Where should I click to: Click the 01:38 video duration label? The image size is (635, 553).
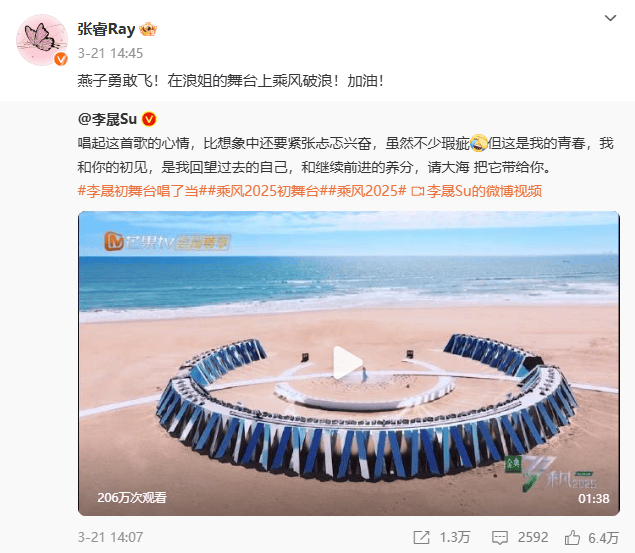594,498
